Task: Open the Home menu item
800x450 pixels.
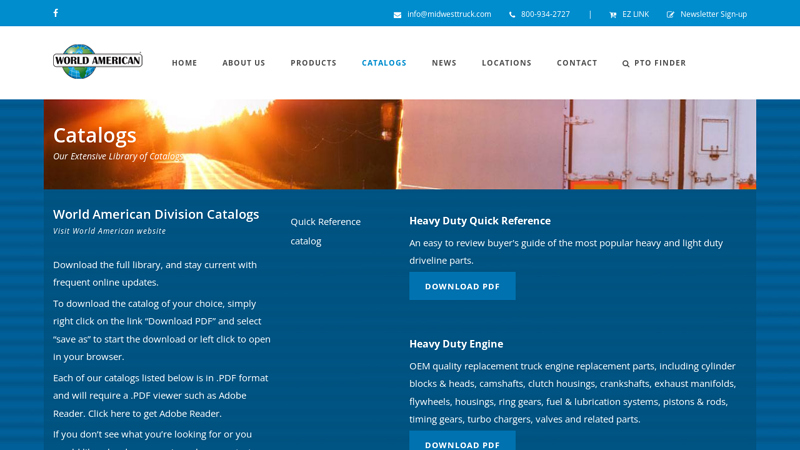Action: pyautogui.click(x=184, y=63)
